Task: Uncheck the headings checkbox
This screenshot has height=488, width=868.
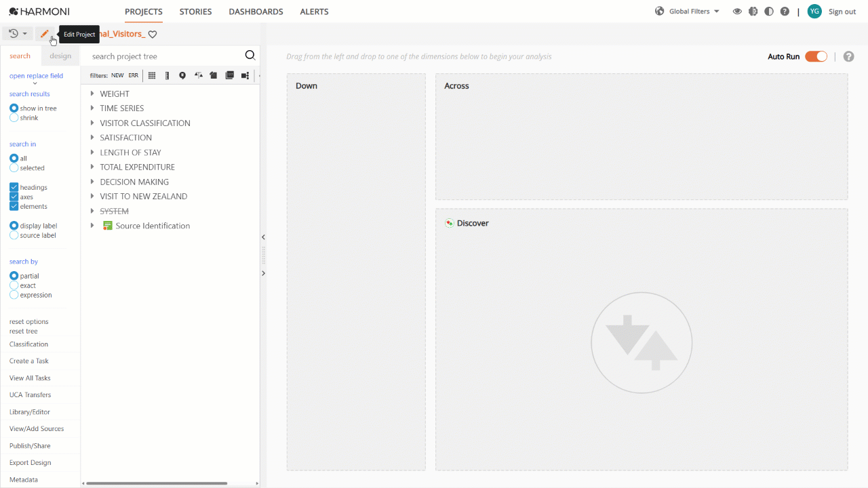Action: [14, 187]
